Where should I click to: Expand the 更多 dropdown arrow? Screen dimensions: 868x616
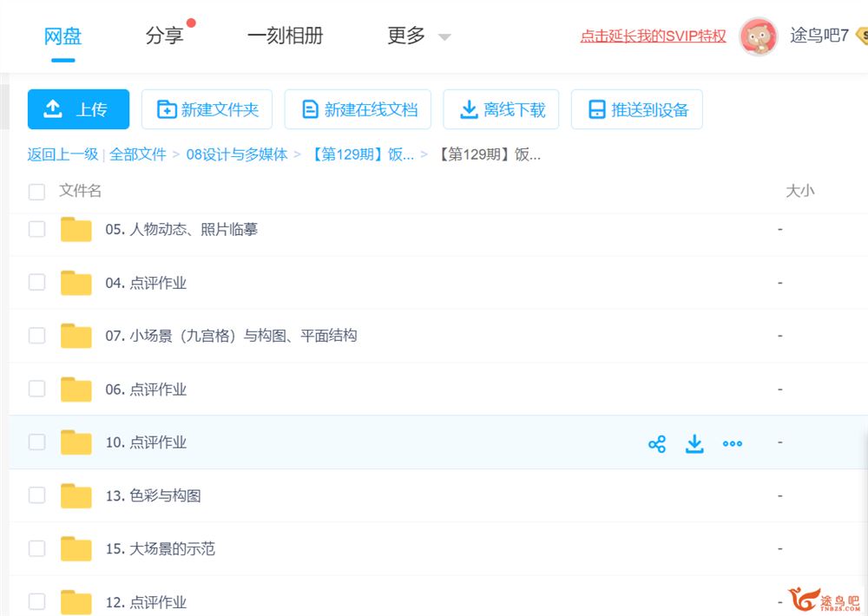(444, 37)
